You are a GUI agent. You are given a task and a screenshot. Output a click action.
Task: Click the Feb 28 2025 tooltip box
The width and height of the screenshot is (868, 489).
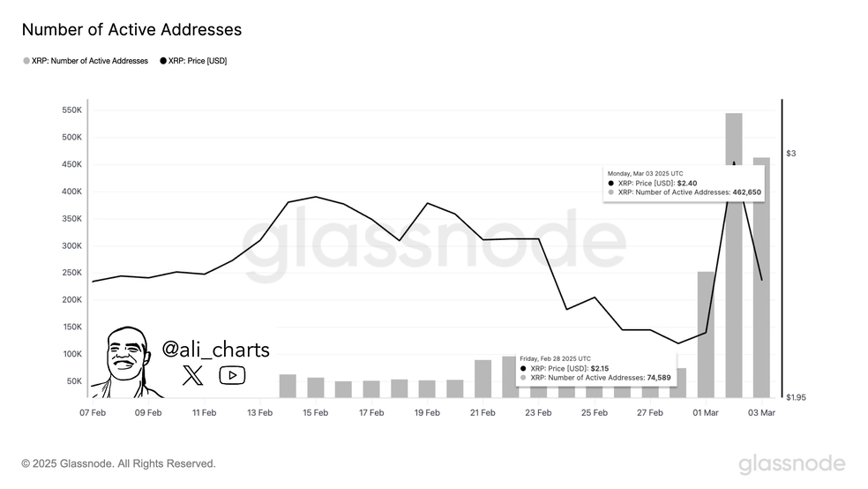(x=595, y=369)
